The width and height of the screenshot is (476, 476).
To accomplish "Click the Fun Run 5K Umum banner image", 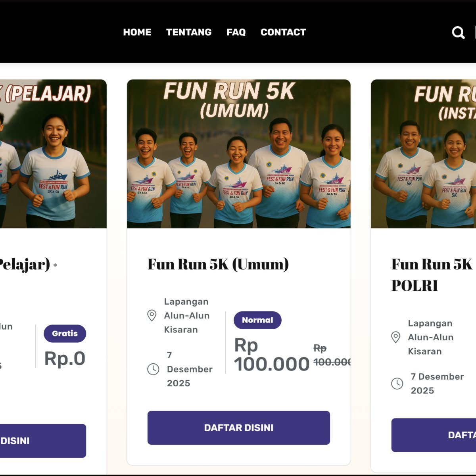I will (238, 154).
